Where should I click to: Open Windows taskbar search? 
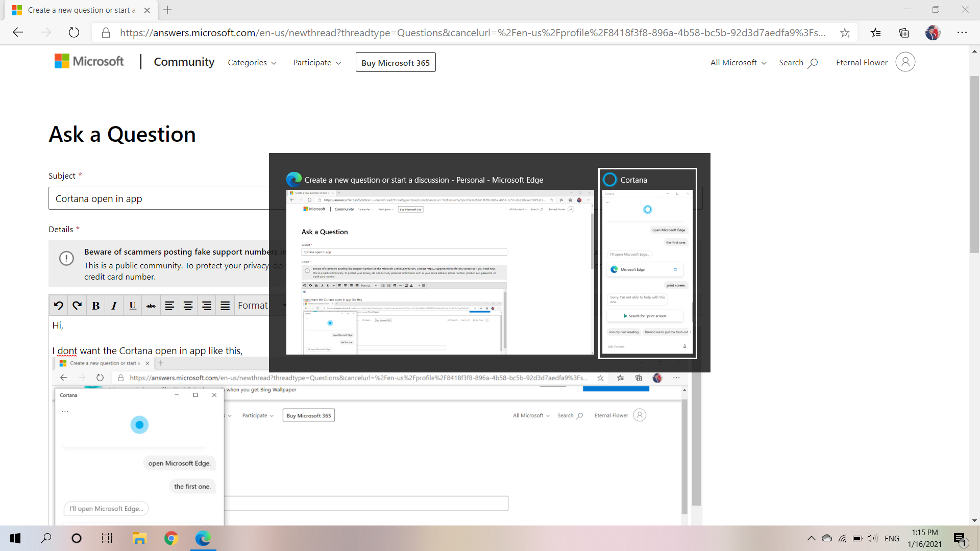[46, 538]
